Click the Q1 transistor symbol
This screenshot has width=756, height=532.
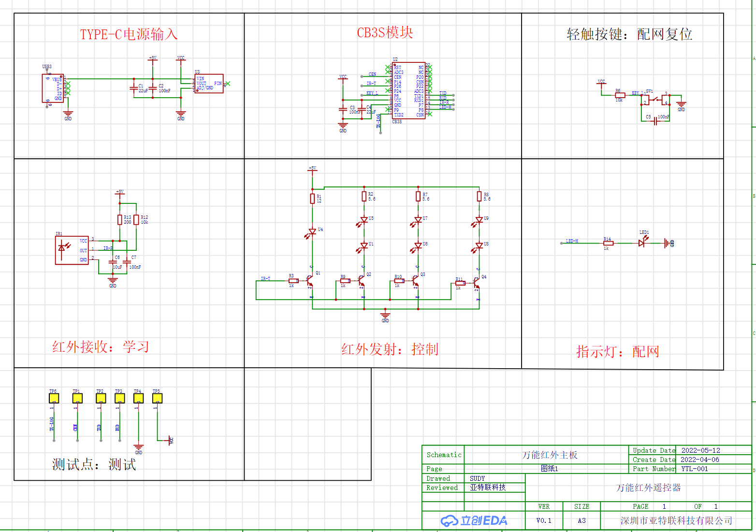[x=309, y=280]
